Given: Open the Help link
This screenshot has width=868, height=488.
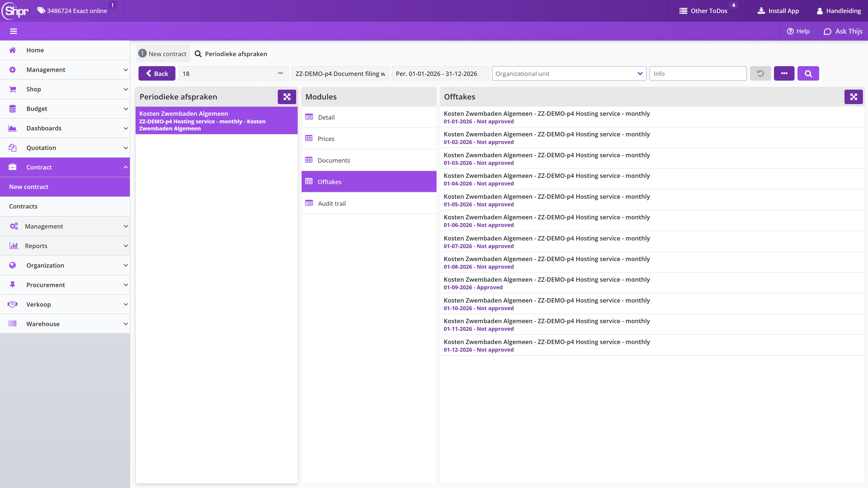Looking at the screenshot, I should pos(798,31).
